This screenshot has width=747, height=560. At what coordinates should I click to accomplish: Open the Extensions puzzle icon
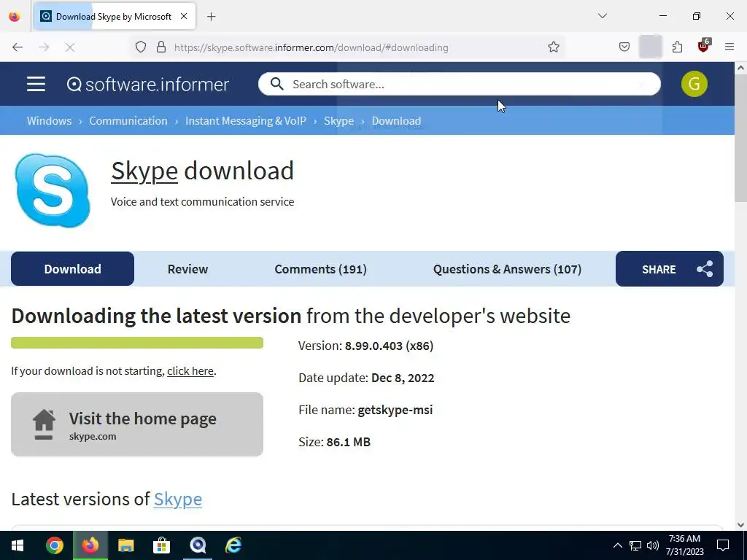pyautogui.click(x=677, y=47)
